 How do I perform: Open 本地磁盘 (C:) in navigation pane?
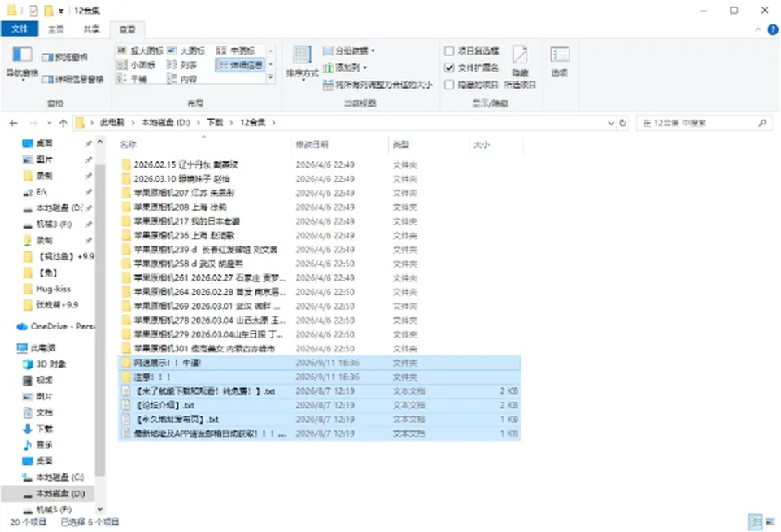[x=54, y=477]
